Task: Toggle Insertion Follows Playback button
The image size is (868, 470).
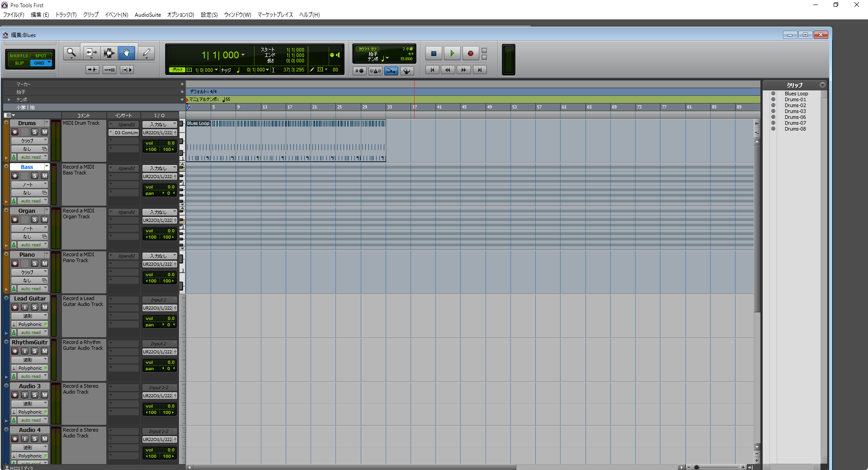Action: [127, 70]
